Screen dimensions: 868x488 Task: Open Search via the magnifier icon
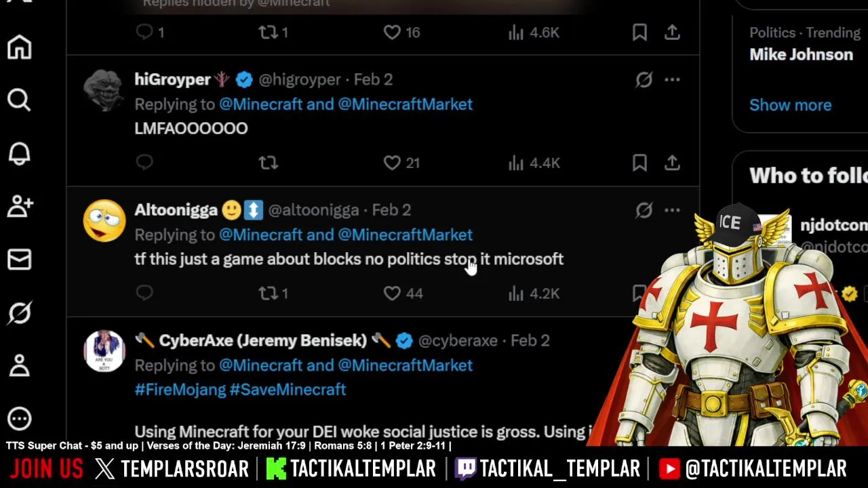click(19, 100)
